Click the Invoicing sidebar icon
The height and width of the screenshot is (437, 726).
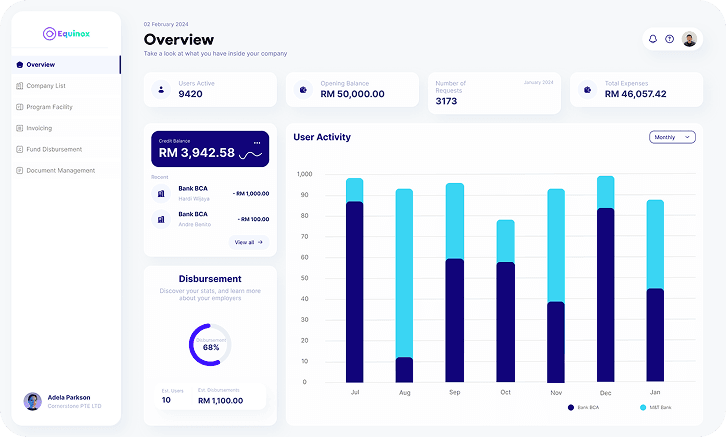point(19,128)
